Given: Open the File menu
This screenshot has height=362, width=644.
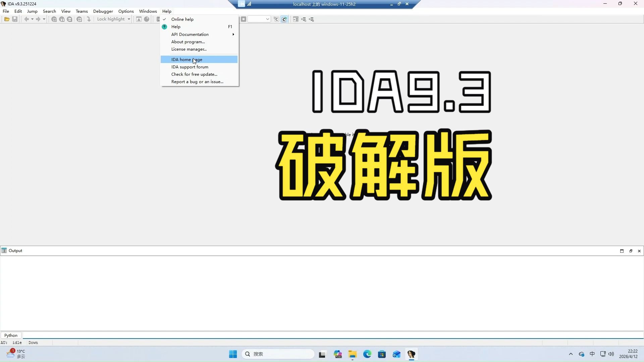Looking at the screenshot, I should pos(6,11).
